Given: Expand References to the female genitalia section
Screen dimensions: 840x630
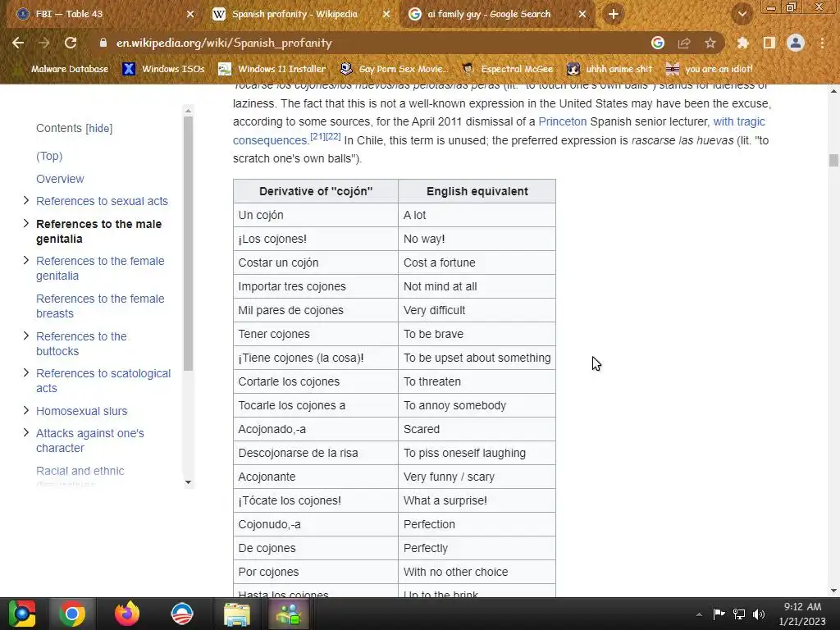Looking at the screenshot, I should (25, 260).
